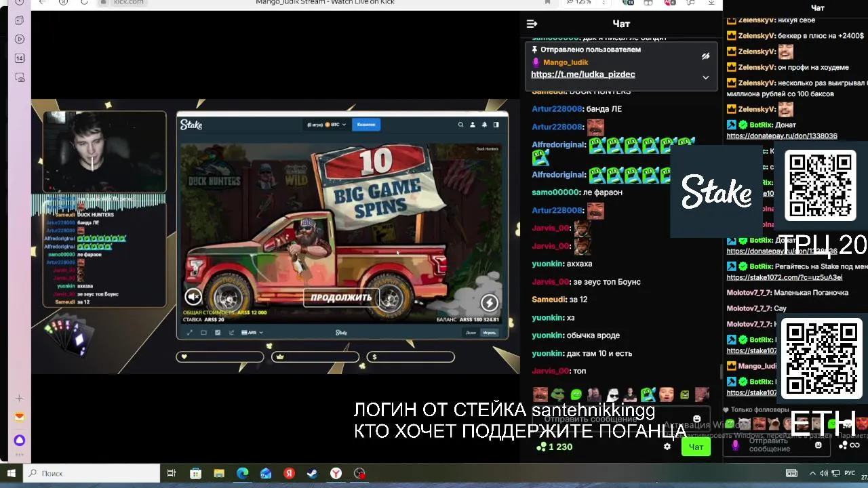Screen dimensions: 868x488
Task: Open File Explorer from taskbar
Action: [219, 473]
